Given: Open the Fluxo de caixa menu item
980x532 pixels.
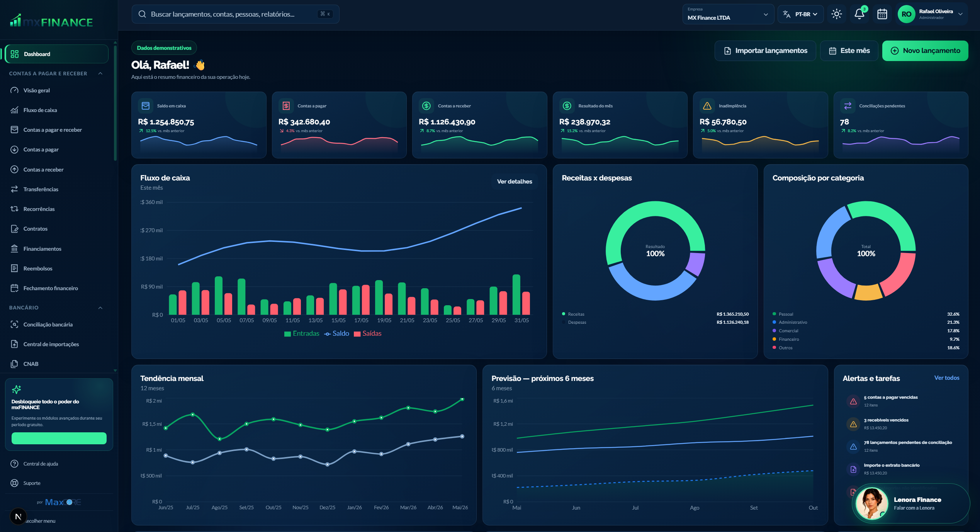Looking at the screenshot, I should point(57,110).
